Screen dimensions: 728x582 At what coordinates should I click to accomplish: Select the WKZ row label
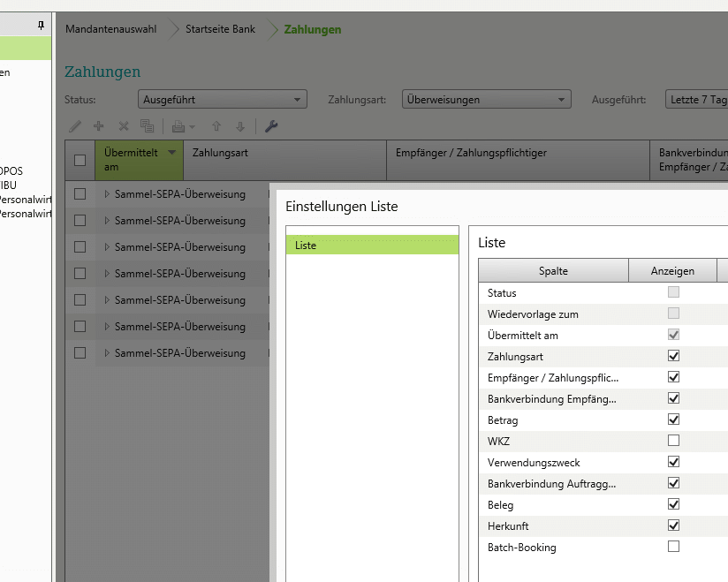point(498,442)
